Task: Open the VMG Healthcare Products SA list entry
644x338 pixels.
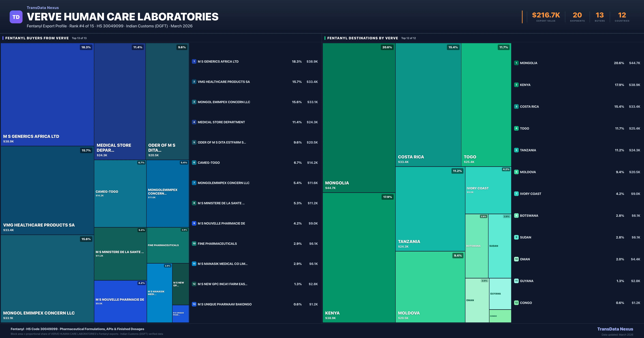Action: pos(224,82)
